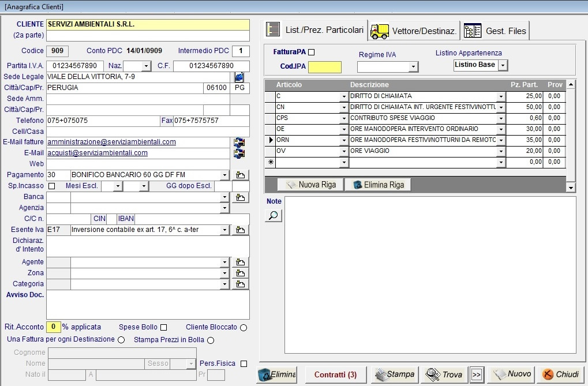Open the Agenzia dropdown arrow
This screenshot has width=588, height=386.
click(x=224, y=208)
